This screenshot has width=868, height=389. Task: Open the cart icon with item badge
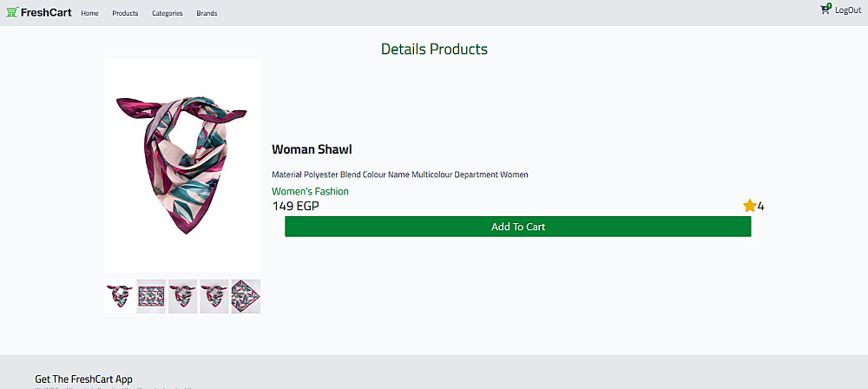point(825,10)
